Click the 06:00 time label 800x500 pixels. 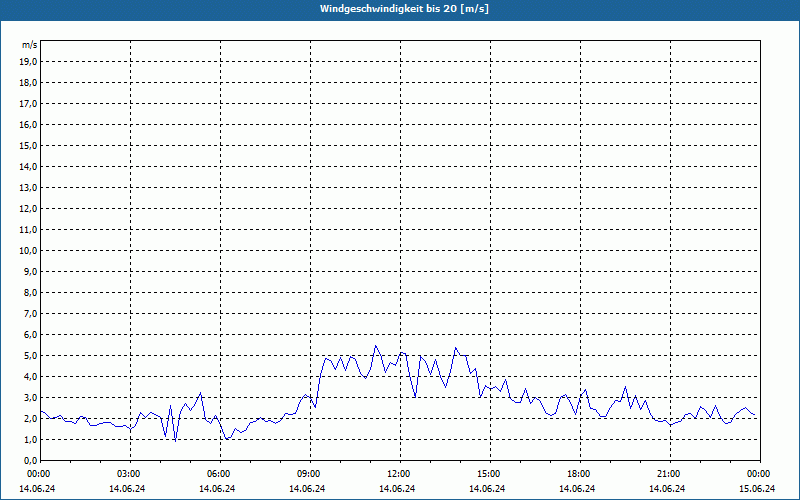pyautogui.click(x=220, y=474)
